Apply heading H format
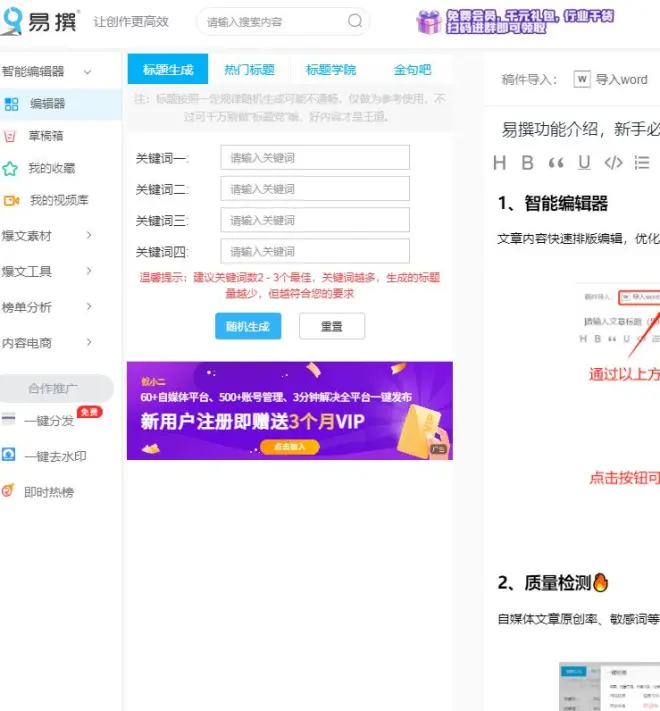 (499, 163)
